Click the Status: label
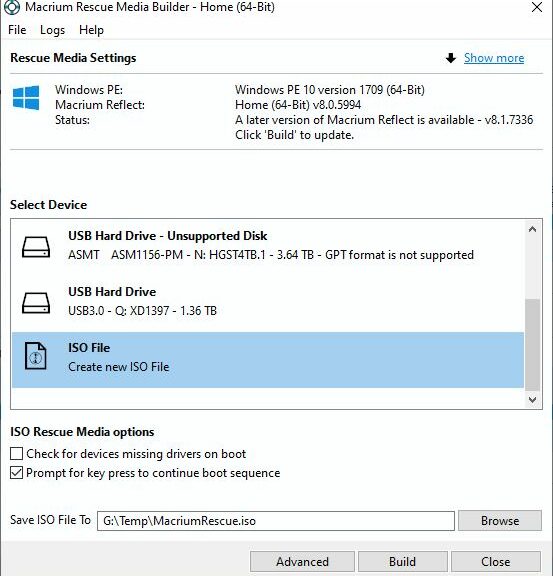 tap(72, 120)
